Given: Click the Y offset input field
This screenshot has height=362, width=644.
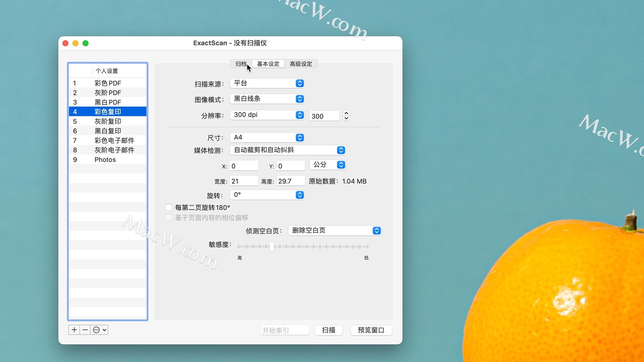Looking at the screenshot, I should coord(291,166).
